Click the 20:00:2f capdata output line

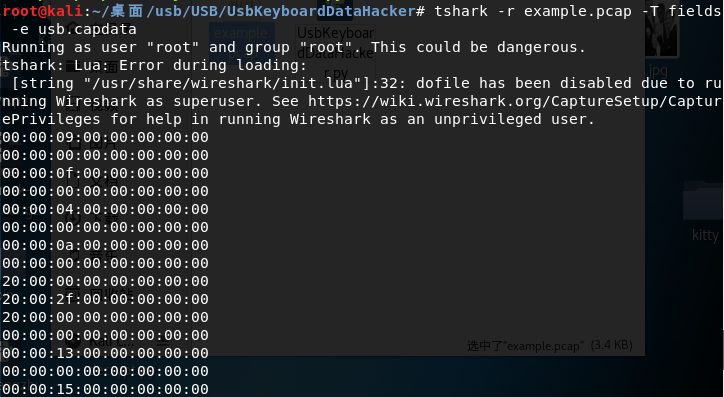click(105, 299)
